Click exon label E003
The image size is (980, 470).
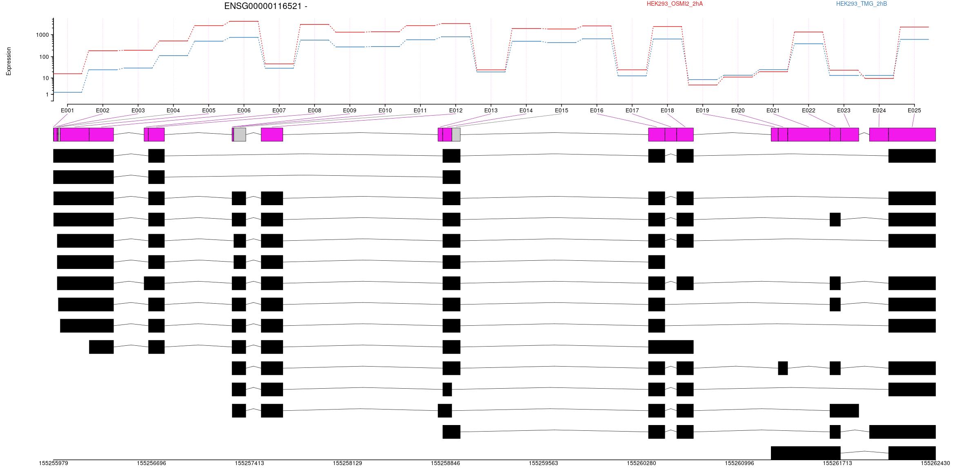click(x=138, y=110)
